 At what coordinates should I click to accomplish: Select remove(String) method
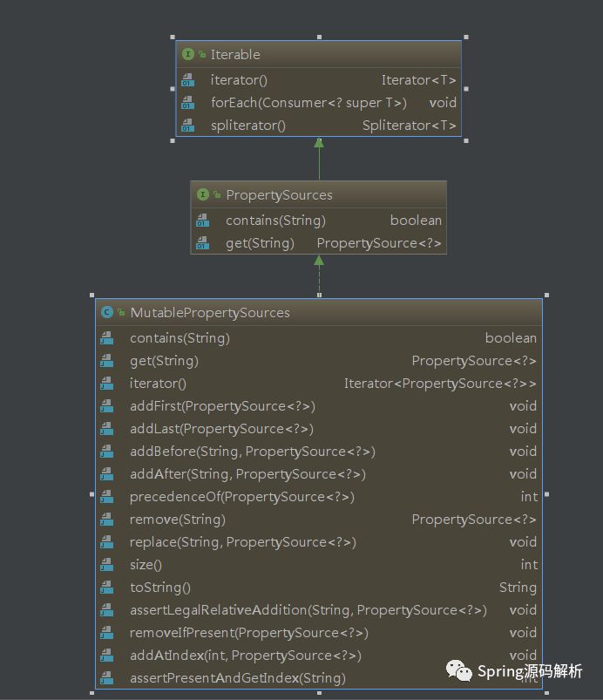177,520
